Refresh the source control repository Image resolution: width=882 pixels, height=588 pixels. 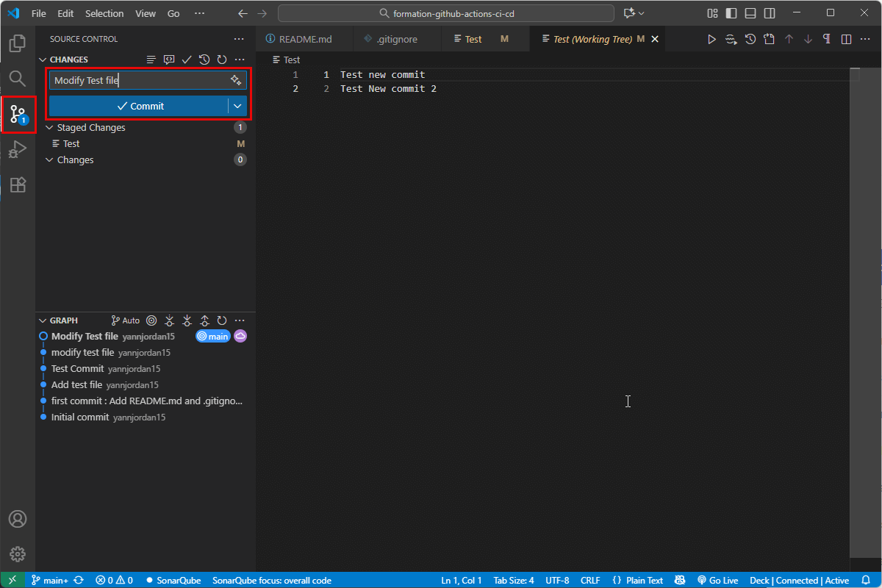pos(221,59)
